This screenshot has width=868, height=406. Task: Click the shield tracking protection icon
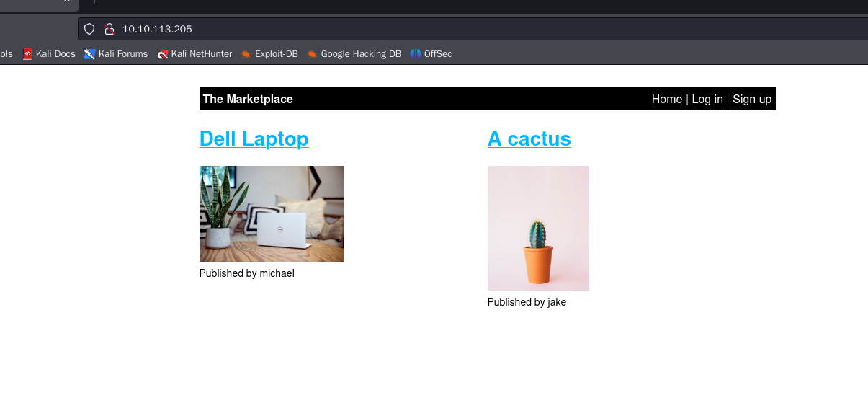tap(89, 29)
